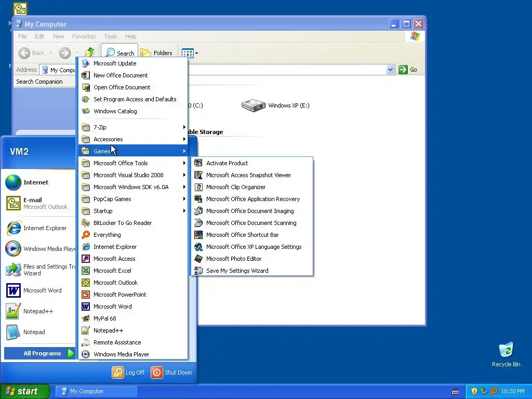Viewport: 532px width, 399px height.
Task: Open the Tools menu
Action: 111,36
